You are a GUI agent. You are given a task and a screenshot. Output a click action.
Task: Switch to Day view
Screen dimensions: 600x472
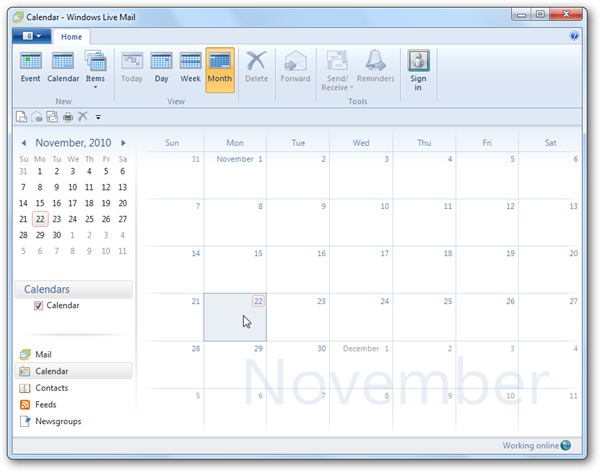(161, 68)
